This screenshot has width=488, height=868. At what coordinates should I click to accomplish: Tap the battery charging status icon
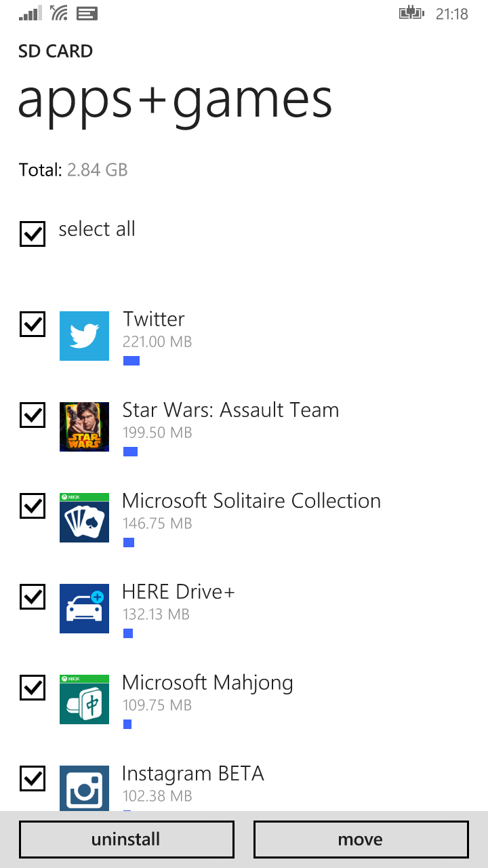point(411,13)
